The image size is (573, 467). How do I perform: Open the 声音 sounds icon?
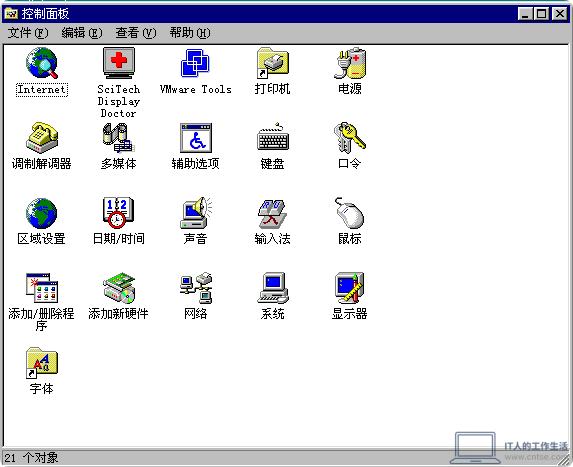[x=196, y=213]
